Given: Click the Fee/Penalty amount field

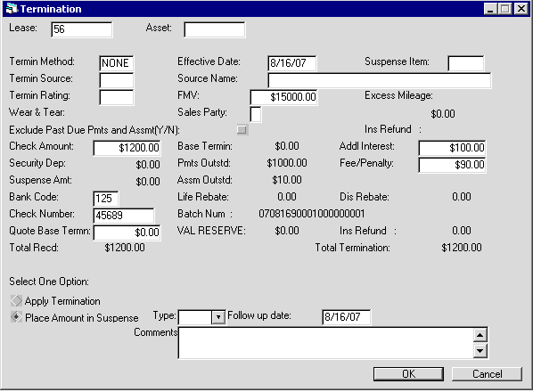Looking at the screenshot, I should (452, 165).
